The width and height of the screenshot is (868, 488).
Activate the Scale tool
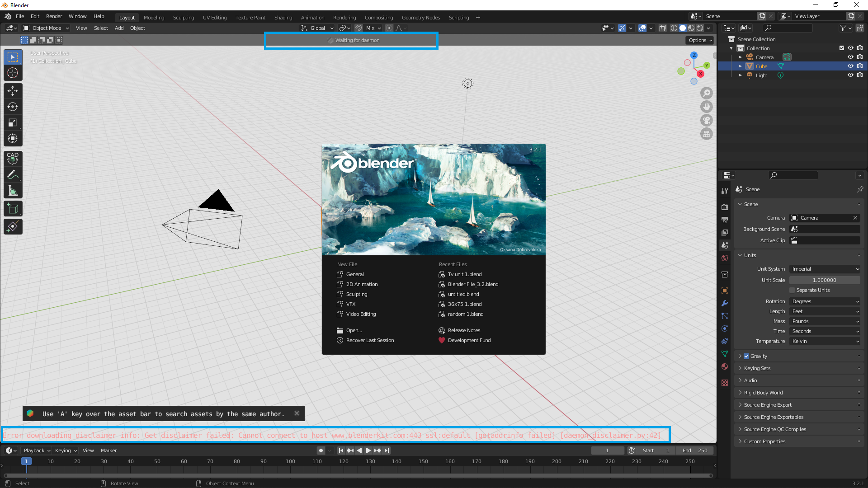[x=13, y=122]
